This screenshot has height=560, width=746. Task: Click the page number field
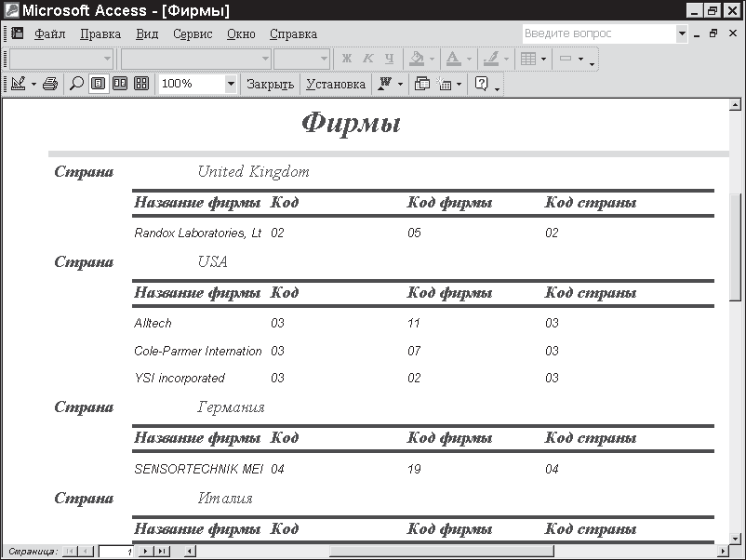point(116,552)
